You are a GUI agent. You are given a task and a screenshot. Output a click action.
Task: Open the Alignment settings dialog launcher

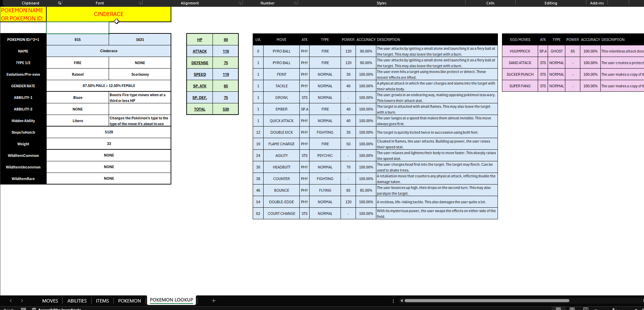240,3
